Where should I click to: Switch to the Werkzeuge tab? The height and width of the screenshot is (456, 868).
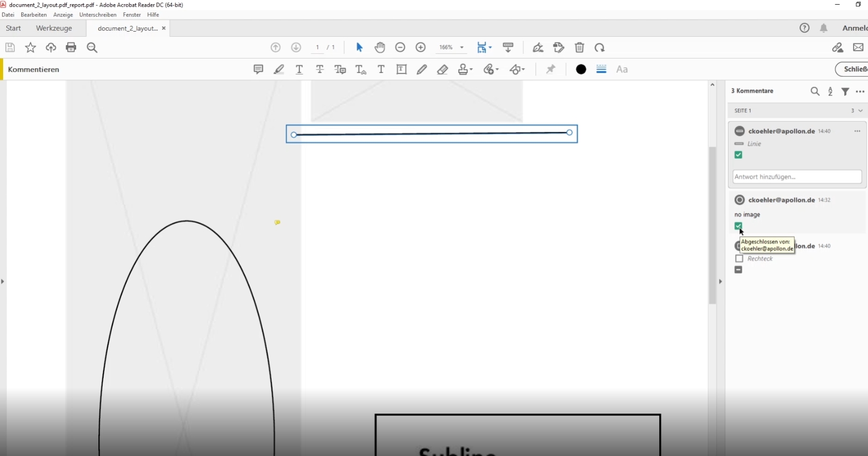coord(54,28)
